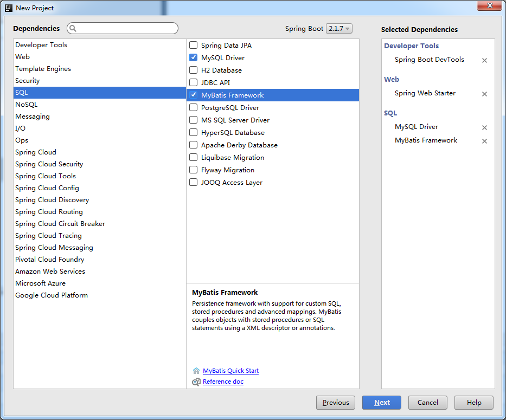The image size is (506, 420).
Task: Choose the Template Engines category
Action: click(x=43, y=69)
